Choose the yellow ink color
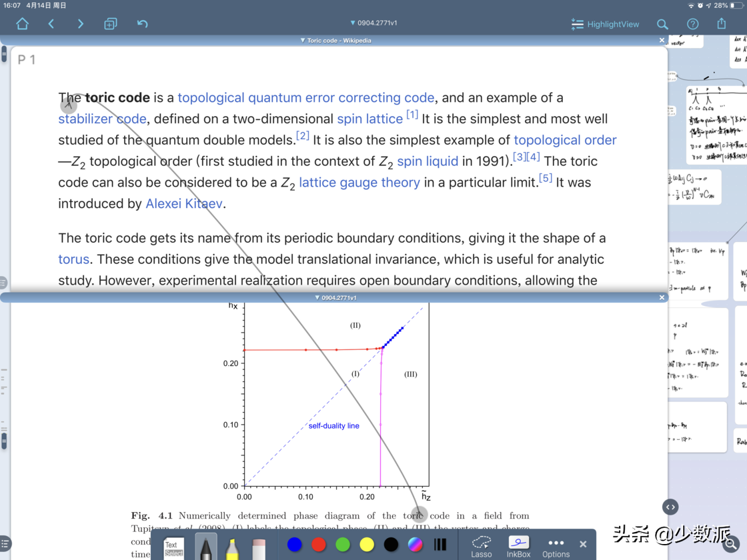Screen dimensions: 747x560 pyautogui.click(x=367, y=544)
